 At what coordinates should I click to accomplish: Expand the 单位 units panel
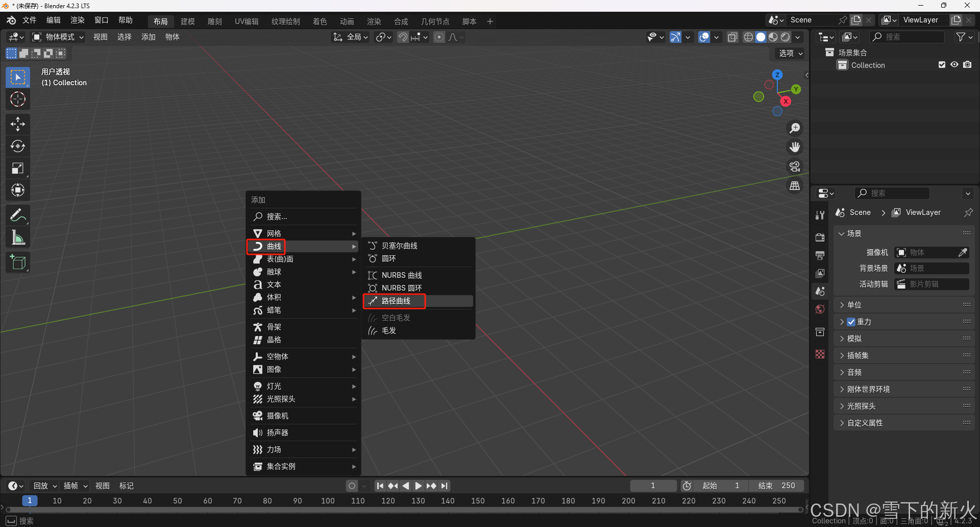coord(904,305)
